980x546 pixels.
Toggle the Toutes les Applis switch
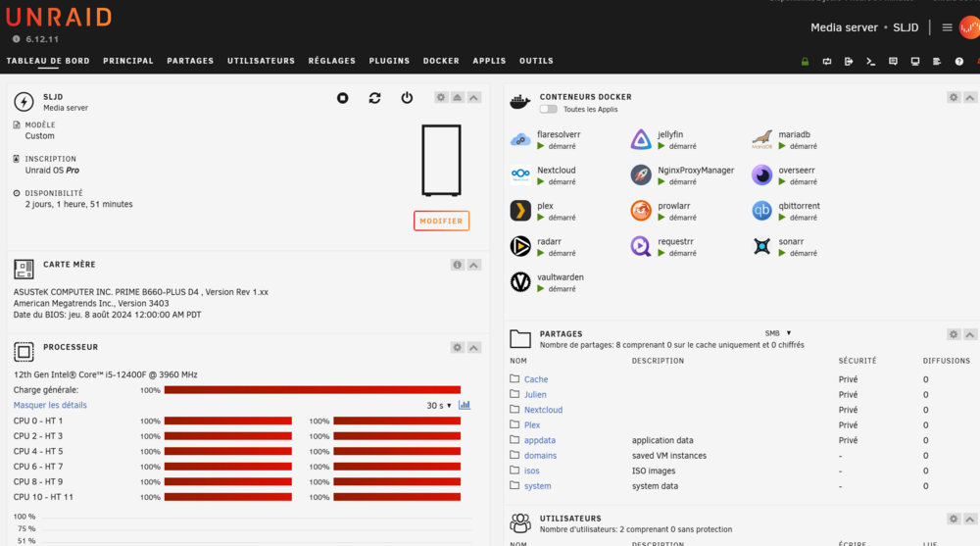pyautogui.click(x=548, y=110)
